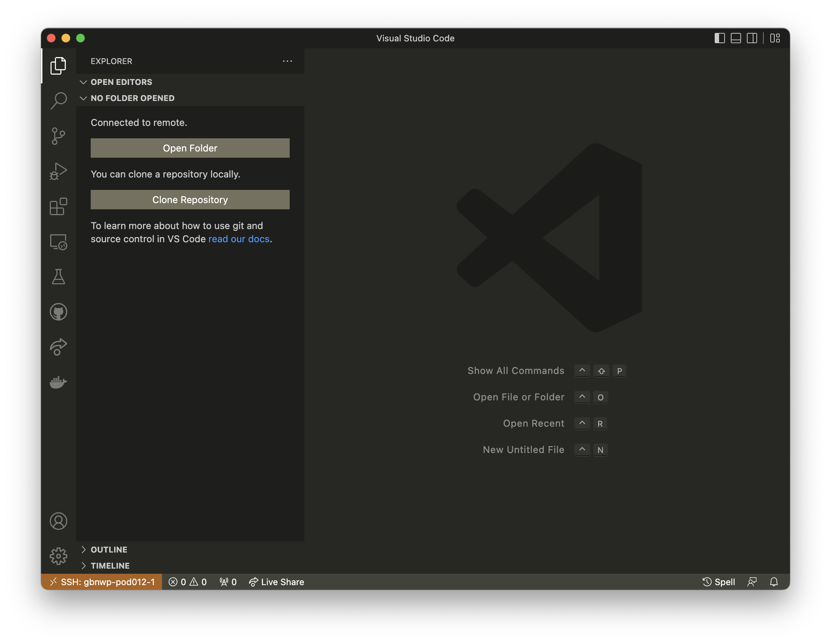Collapse the Open Editors section
The image size is (831, 644).
pos(190,82)
